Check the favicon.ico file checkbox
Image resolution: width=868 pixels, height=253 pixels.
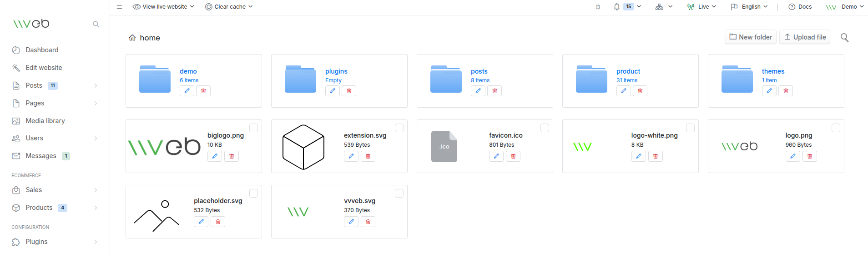[545, 128]
